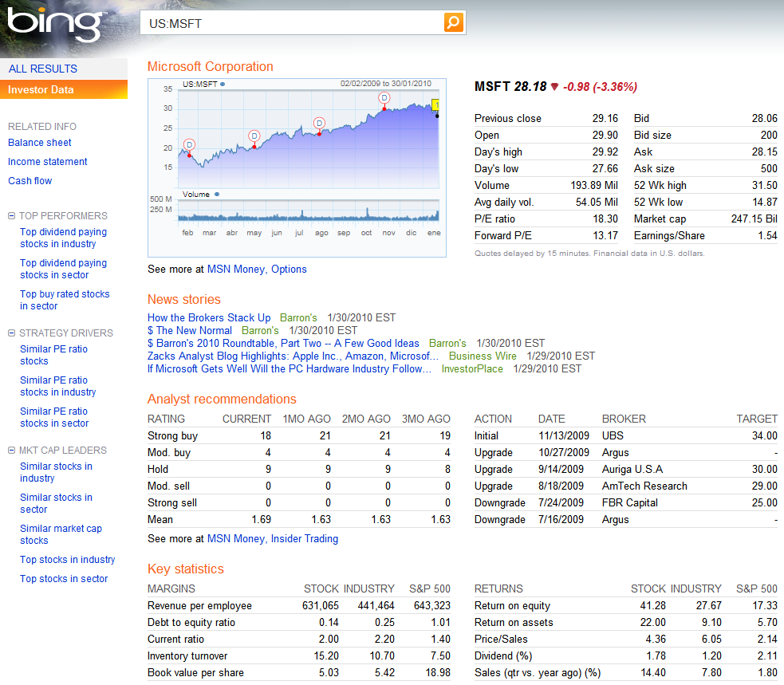
Task: Click the Auriga U.S.A broker cell
Action: [632, 469]
